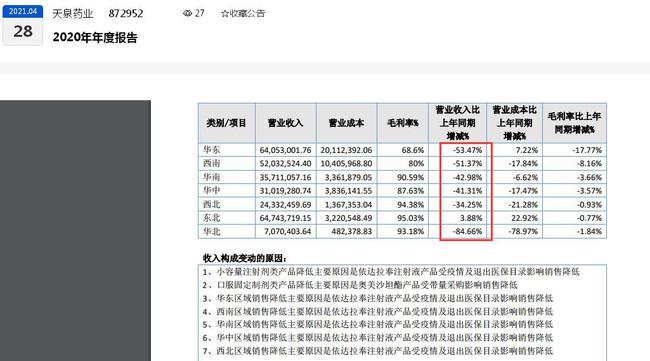Click the eye views icon
This screenshot has height=361, width=650.
[x=187, y=14]
